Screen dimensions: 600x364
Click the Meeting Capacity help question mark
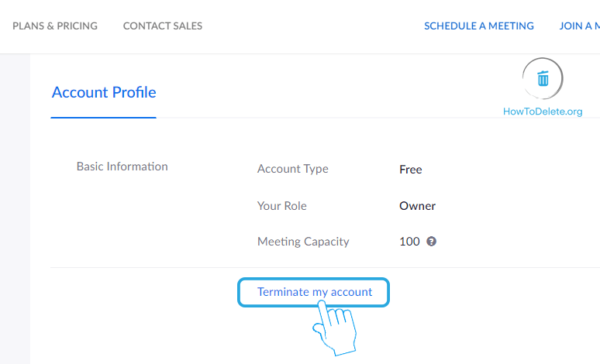(432, 241)
